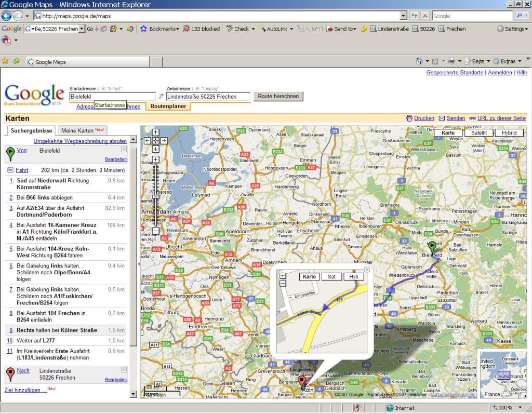Click the IE print icon
Screen dimensions: 532x414
[x=451, y=61]
